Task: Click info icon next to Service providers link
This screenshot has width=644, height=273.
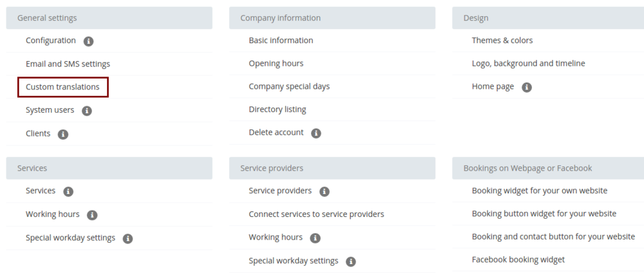Action: coord(325,191)
